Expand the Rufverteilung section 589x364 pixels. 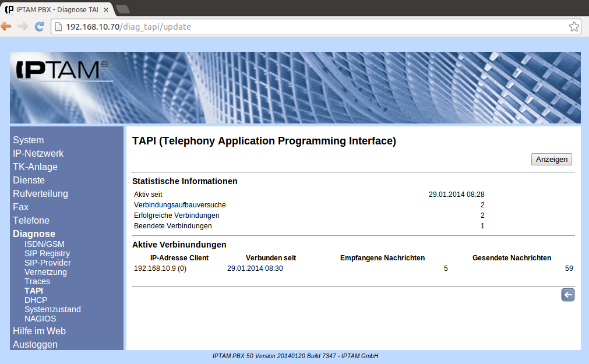(x=40, y=194)
